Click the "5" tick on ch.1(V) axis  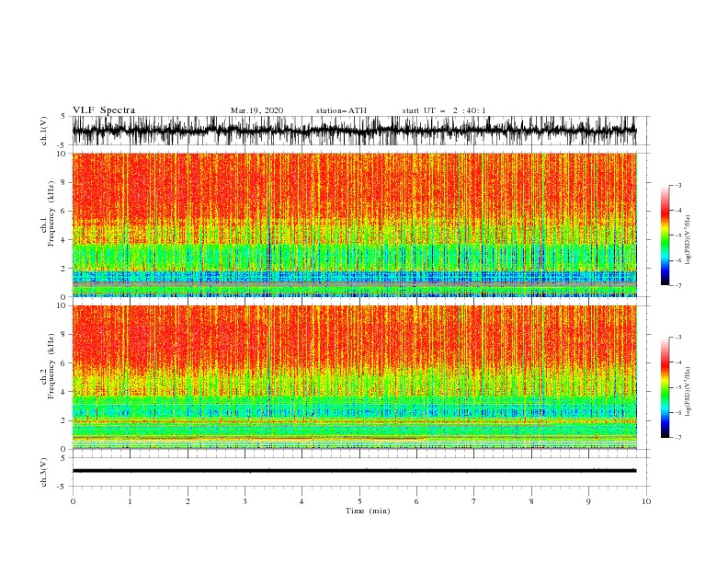(63, 117)
